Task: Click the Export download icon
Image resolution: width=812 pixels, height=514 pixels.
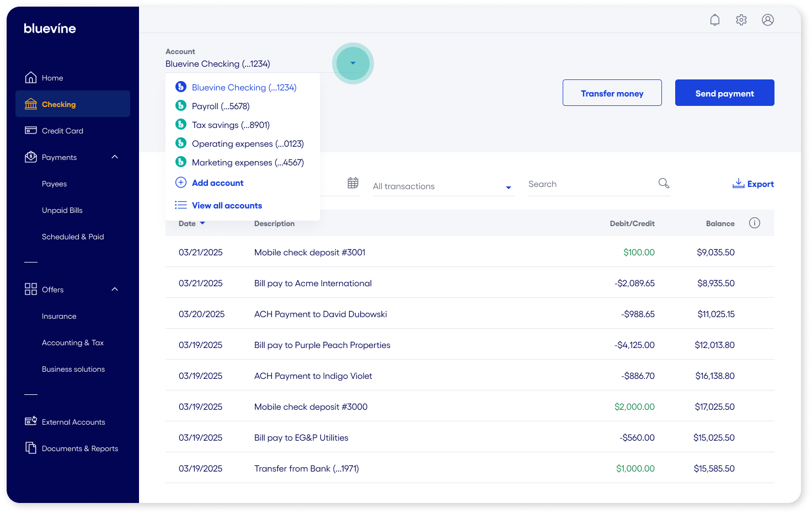Action: (x=738, y=184)
